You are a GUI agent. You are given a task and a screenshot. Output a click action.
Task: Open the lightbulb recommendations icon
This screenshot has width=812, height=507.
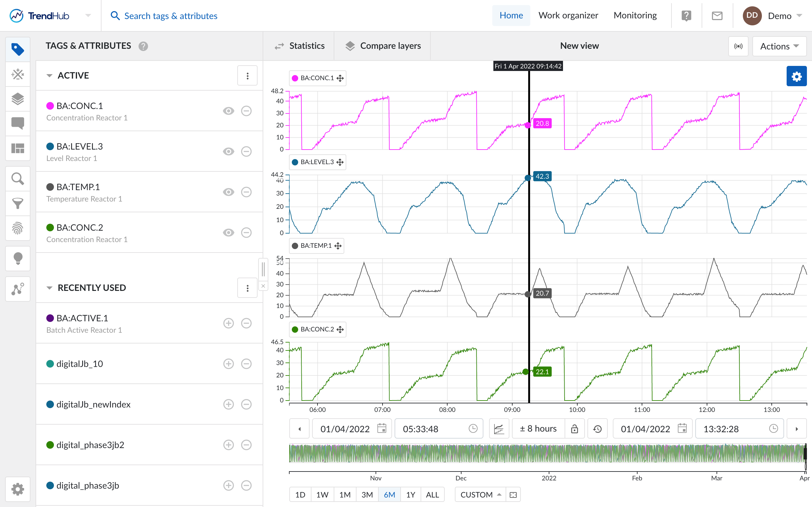[x=18, y=259]
